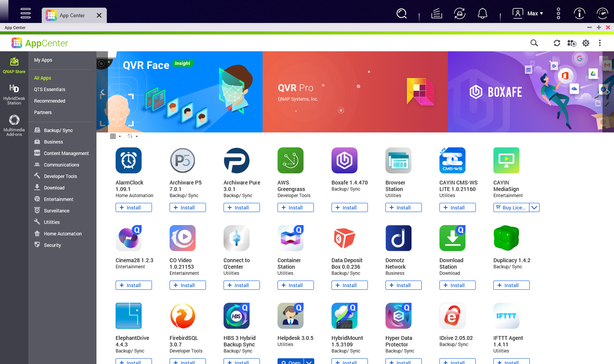Refresh the app list in AppCenter
The height and width of the screenshot is (364, 614).
point(557,43)
